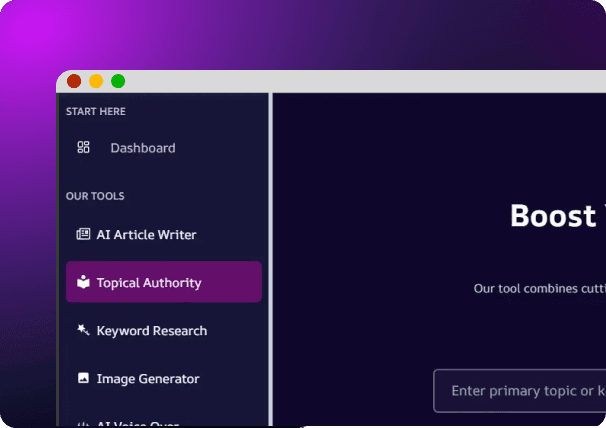Viewport: 606px width, 428px height.
Task: Click the Boost heading text
Action: [x=553, y=216]
